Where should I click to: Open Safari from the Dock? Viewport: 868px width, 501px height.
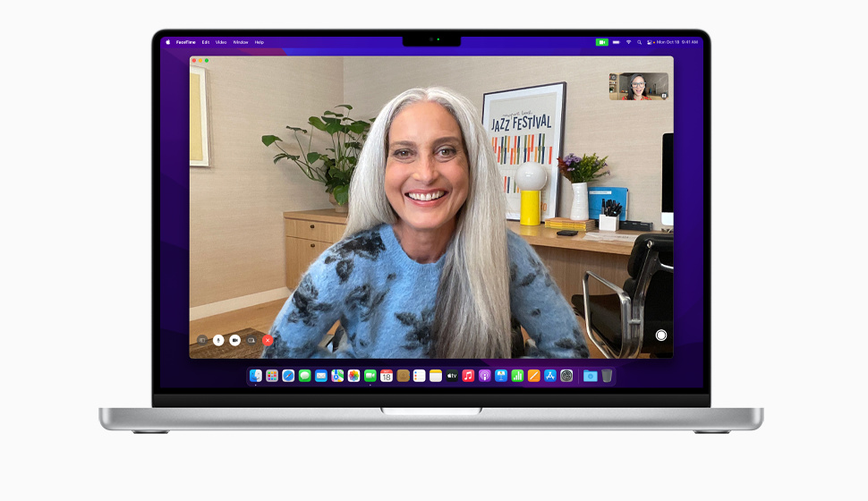click(288, 376)
